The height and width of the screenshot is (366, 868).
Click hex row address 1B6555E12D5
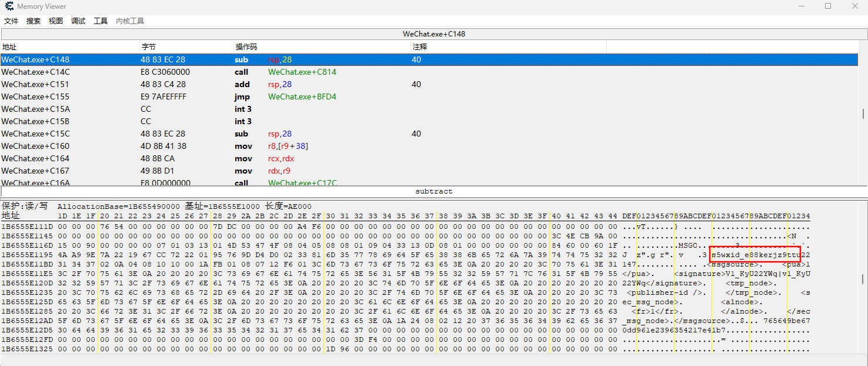point(27,330)
